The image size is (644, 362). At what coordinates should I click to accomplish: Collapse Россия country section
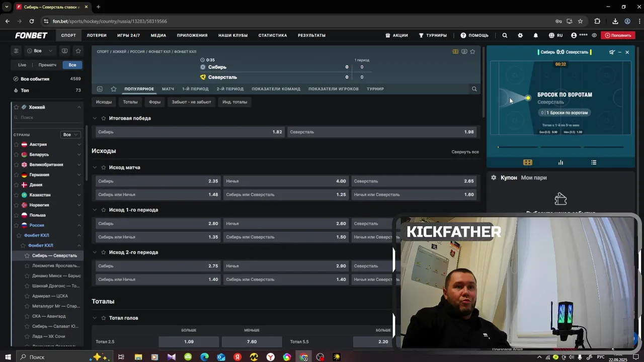tap(79, 225)
